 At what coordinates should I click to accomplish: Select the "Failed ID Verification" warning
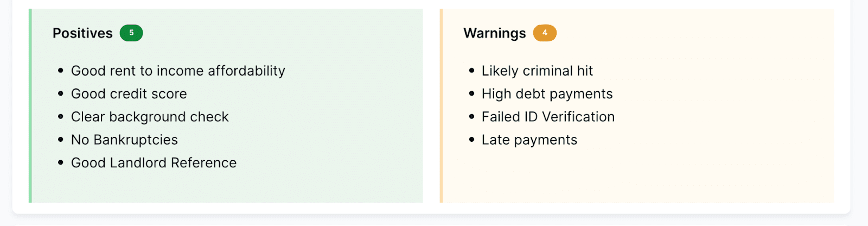(x=548, y=117)
